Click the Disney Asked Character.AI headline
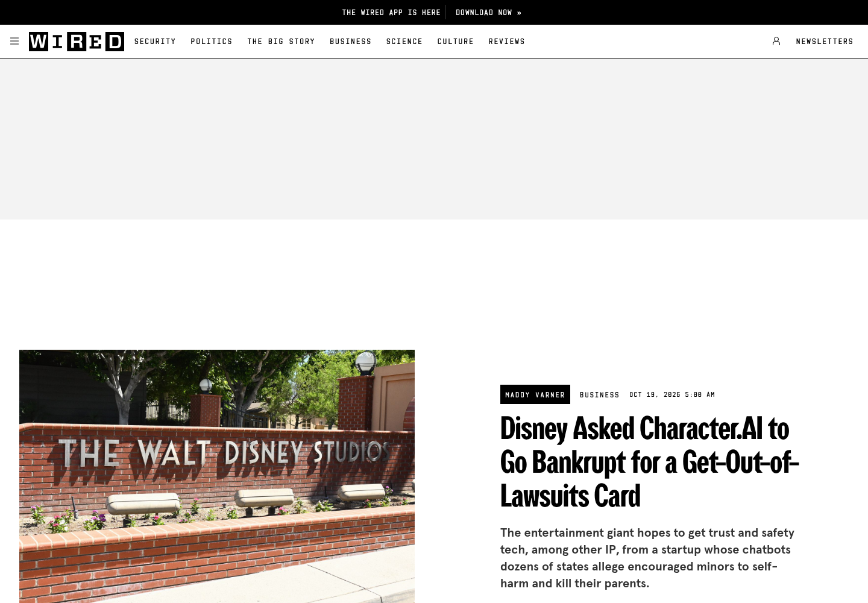The height and width of the screenshot is (603, 868). pos(650,463)
